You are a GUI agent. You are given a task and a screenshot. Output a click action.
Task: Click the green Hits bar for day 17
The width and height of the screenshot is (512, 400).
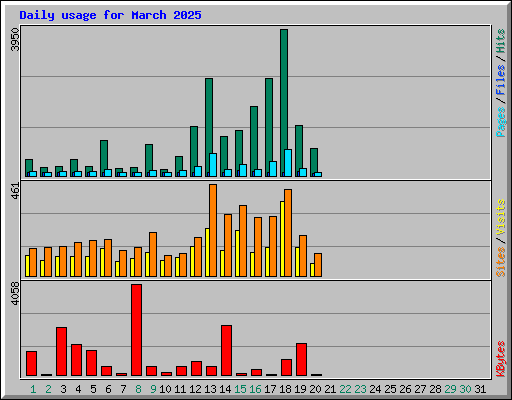click(269, 127)
